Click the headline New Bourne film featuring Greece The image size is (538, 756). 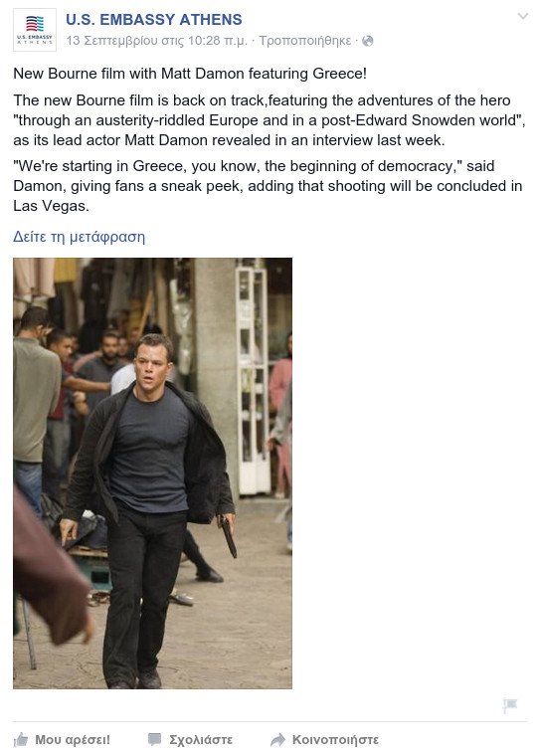point(190,74)
